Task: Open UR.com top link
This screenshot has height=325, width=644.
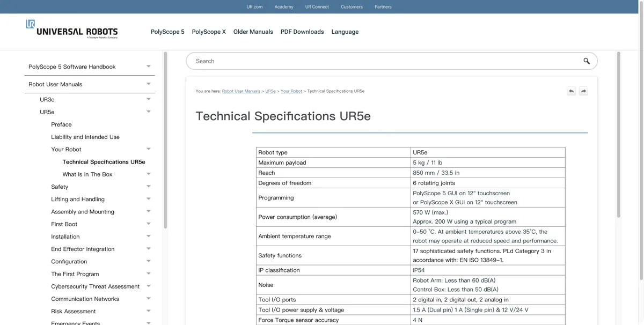Action: (x=254, y=7)
